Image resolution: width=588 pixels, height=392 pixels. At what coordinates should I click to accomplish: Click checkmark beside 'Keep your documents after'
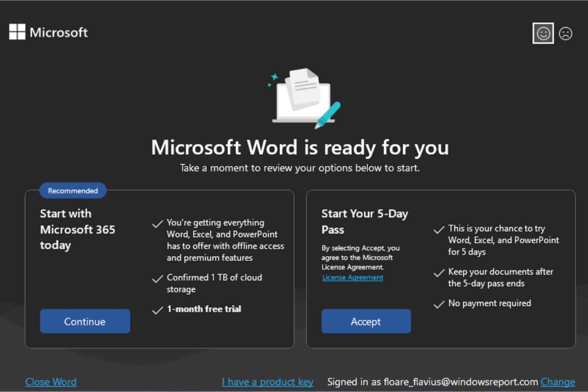[439, 273]
